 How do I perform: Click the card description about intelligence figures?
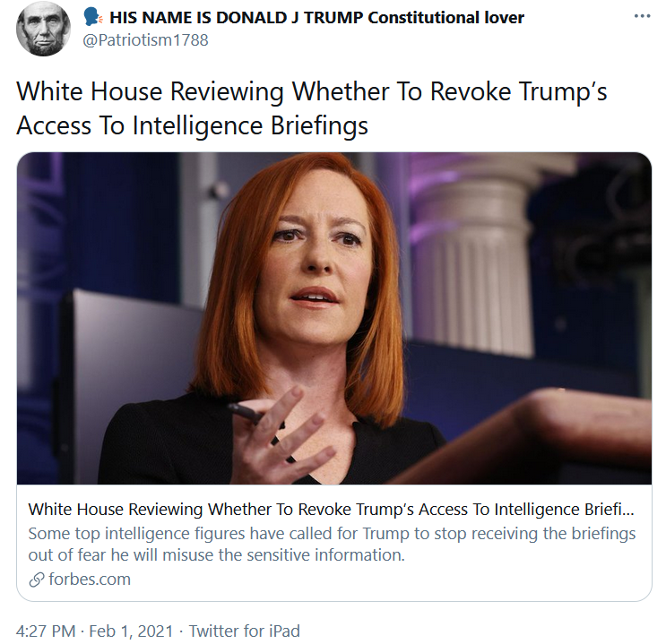point(332,544)
